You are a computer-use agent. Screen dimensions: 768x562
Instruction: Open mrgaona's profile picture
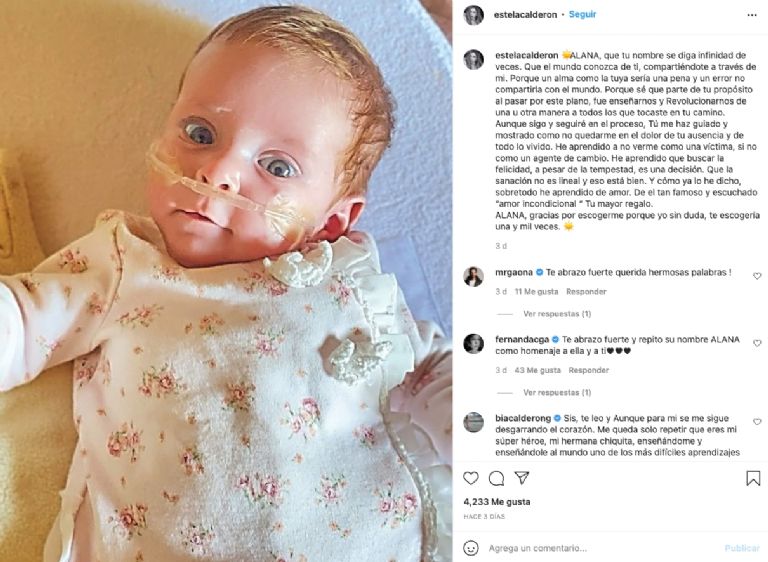474,277
